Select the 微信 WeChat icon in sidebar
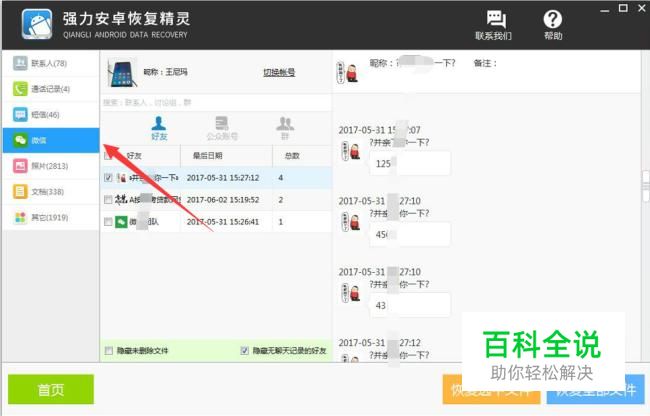The image size is (650, 416). pyautogui.click(x=20, y=140)
